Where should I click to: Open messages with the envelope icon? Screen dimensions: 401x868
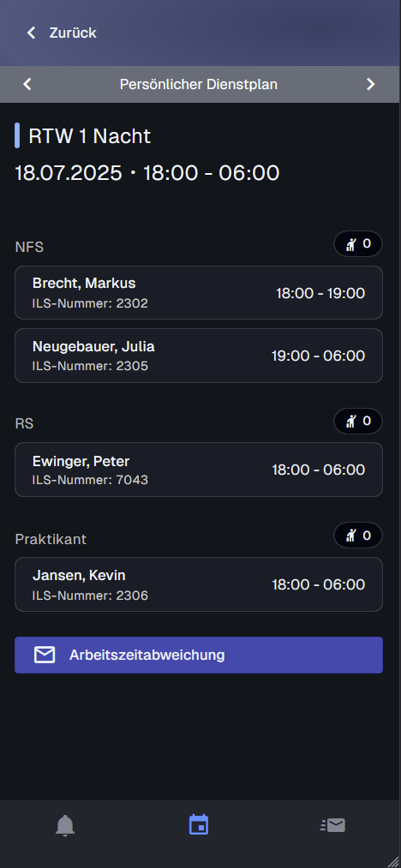[x=332, y=826]
